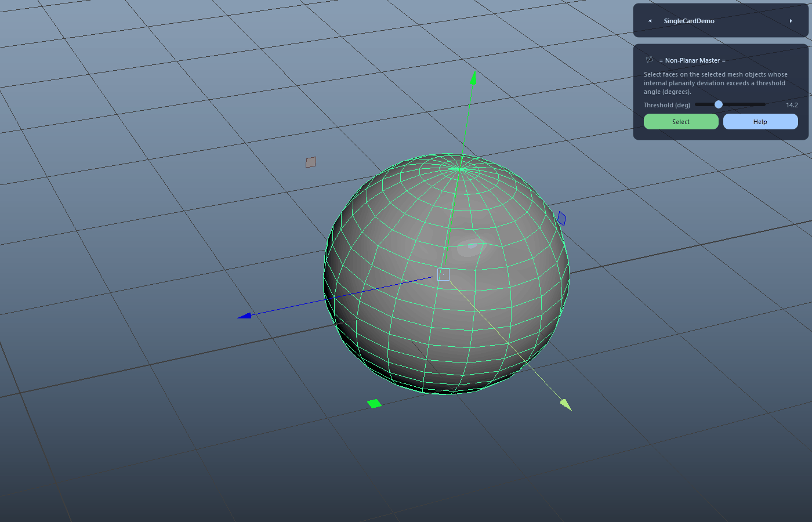Click the SingleCardDemo title
Viewport: 812px width, 522px height.
click(689, 21)
